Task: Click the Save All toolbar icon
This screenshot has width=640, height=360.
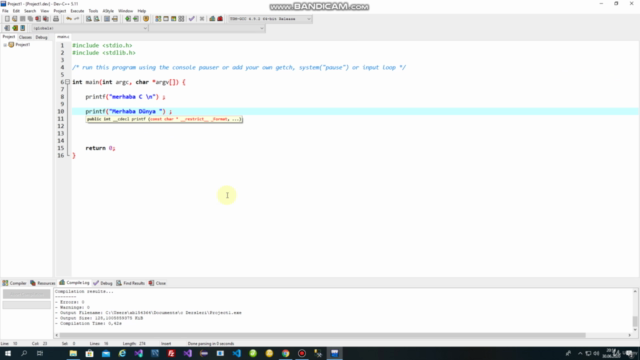Action: click(x=30, y=19)
